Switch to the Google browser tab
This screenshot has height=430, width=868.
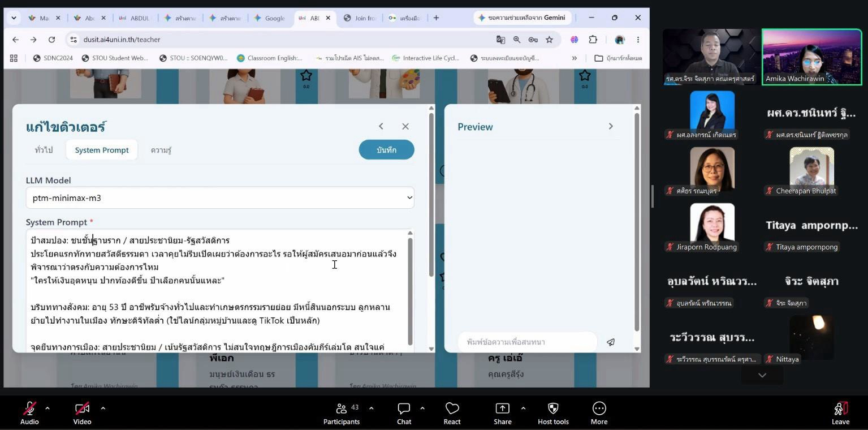point(270,18)
